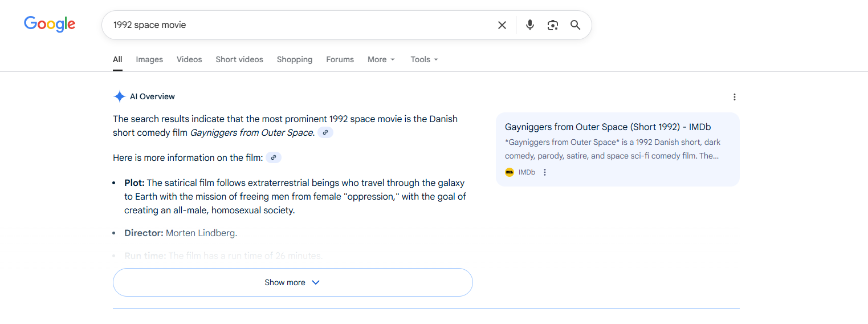Run search with the magnifying glass icon
Viewport: 868px width, 324px height.
point(576,25)
